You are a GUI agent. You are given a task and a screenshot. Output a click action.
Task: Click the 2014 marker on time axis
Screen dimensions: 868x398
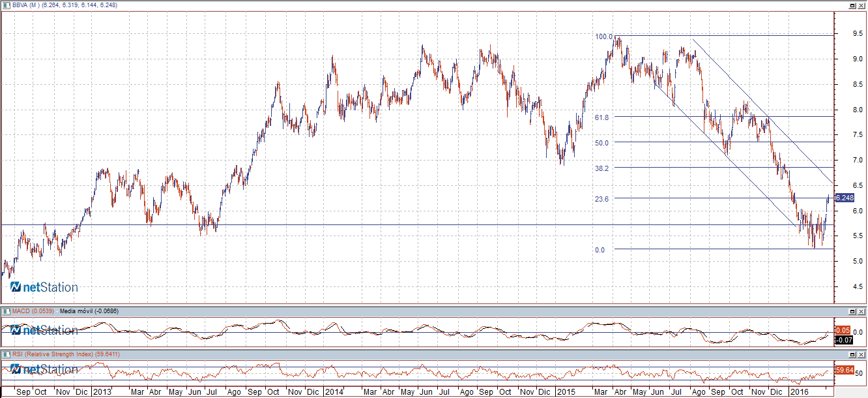pyautogui.click(x=334, y=392)
